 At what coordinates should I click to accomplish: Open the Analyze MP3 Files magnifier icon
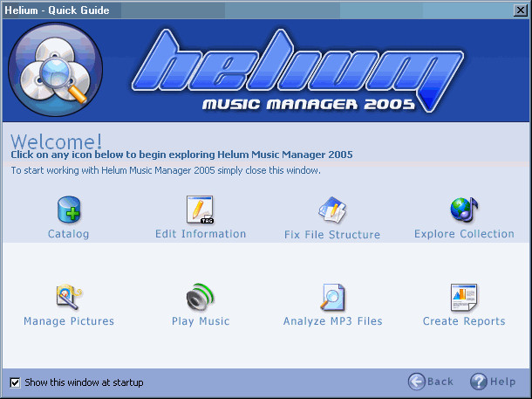332,297
